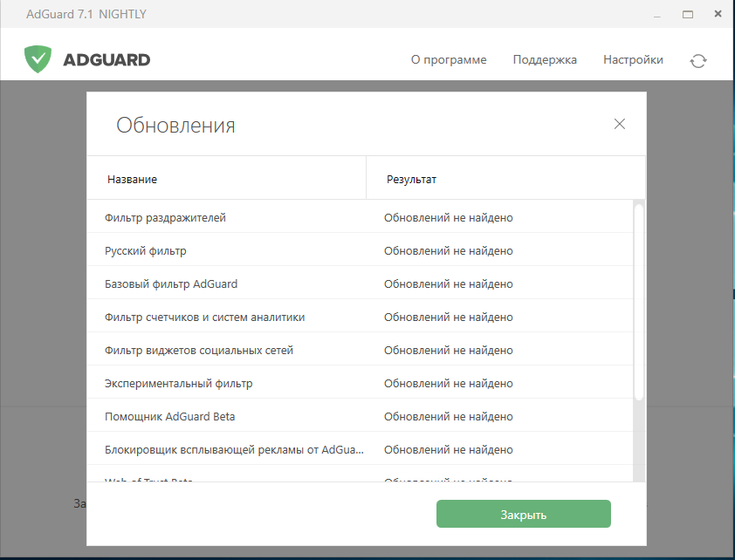
Task: Click the ADGUARD wordmark in header
Action: 106,60
